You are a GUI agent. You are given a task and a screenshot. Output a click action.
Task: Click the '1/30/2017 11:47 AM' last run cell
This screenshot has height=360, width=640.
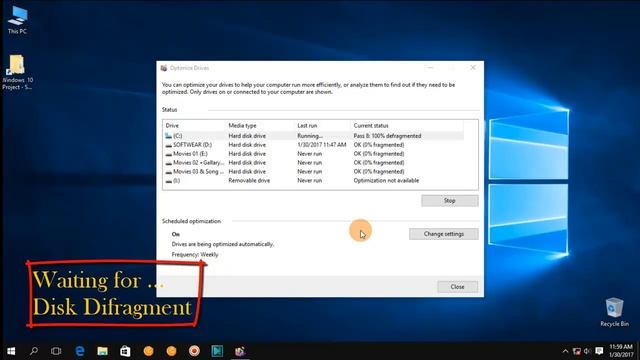pos(322,145)
